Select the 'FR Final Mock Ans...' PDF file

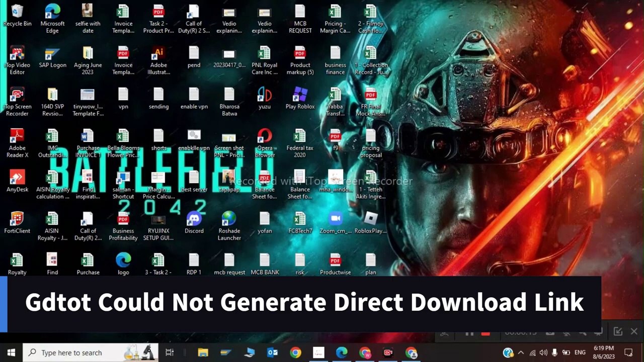pos(370,102)
